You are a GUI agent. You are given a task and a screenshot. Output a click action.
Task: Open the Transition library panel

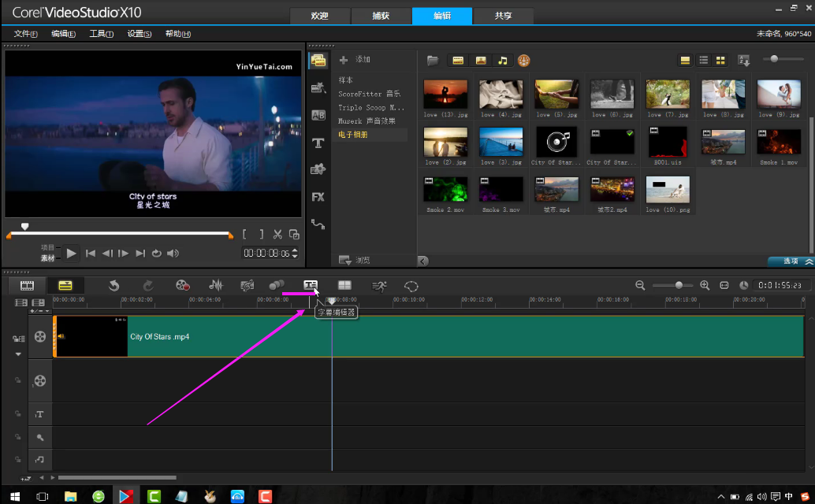click(x=318, y=115)
